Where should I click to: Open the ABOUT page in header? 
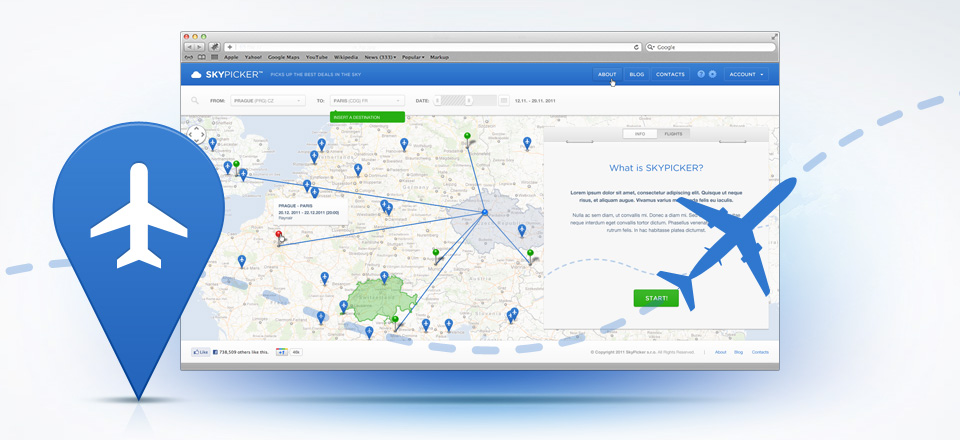(607, 74)
